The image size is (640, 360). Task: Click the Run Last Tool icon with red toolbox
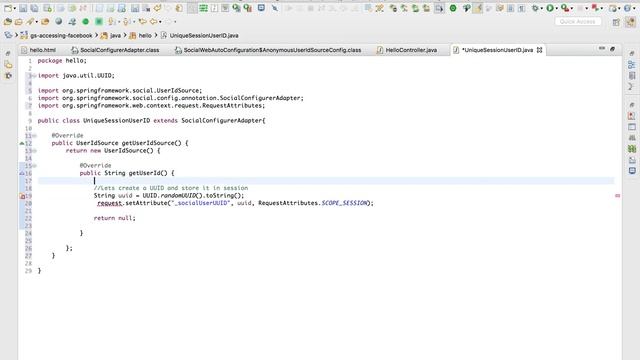tap(564, 8)
